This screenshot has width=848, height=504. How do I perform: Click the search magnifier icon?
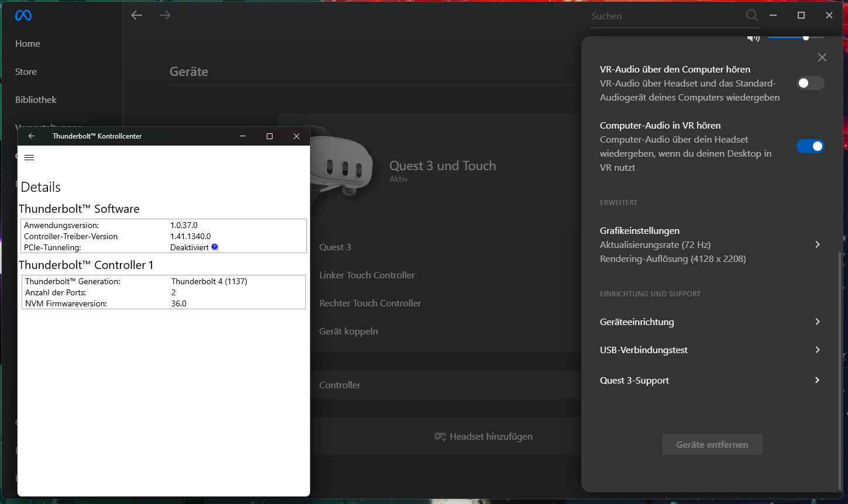[752, 16]
